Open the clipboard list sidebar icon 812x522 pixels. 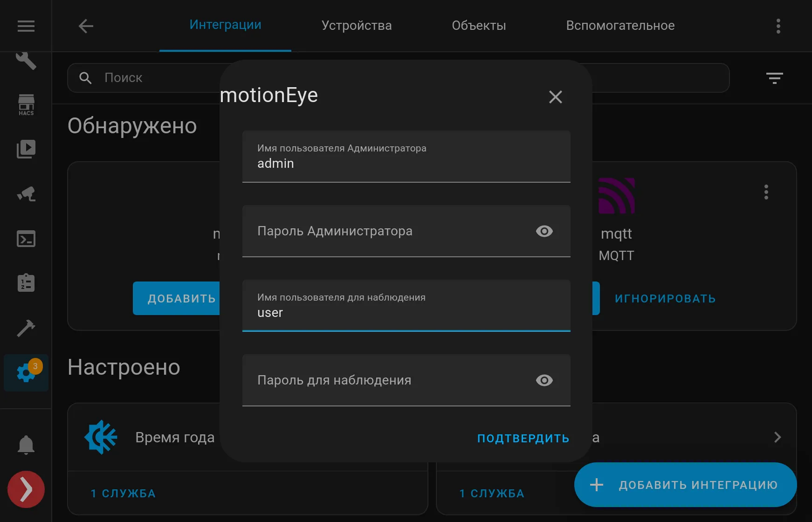(26, 283)
